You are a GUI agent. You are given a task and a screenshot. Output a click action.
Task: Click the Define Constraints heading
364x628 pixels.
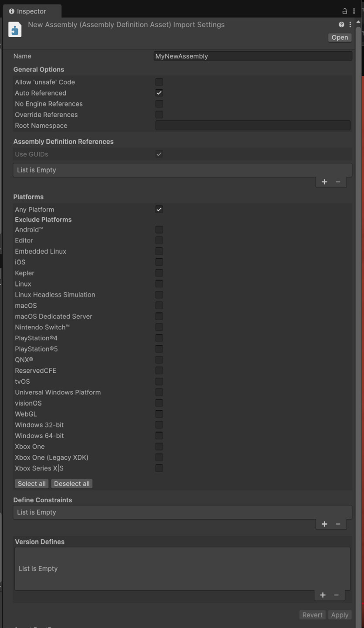pos(43,500)
